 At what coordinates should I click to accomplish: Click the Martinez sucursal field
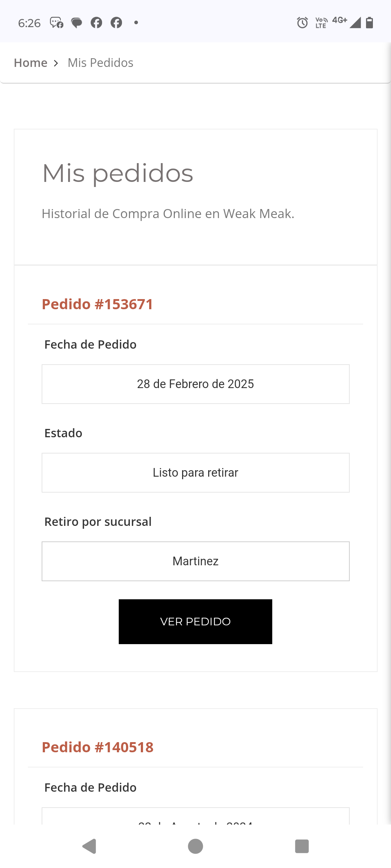[x=195, y=561]
